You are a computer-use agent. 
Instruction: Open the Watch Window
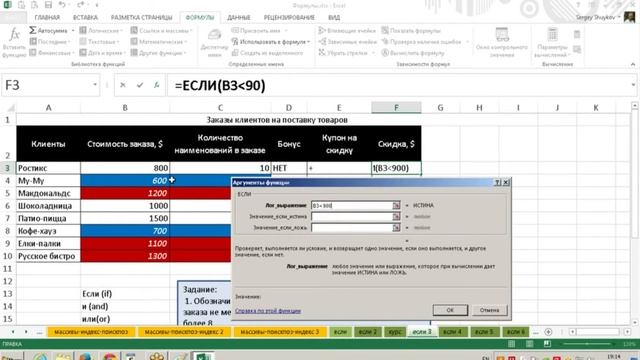[x=502, y=42]
